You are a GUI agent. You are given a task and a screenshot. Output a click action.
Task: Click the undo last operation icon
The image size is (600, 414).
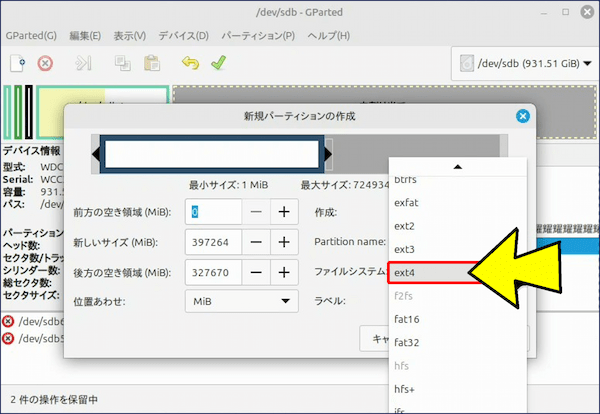click(x=190, y=63)
